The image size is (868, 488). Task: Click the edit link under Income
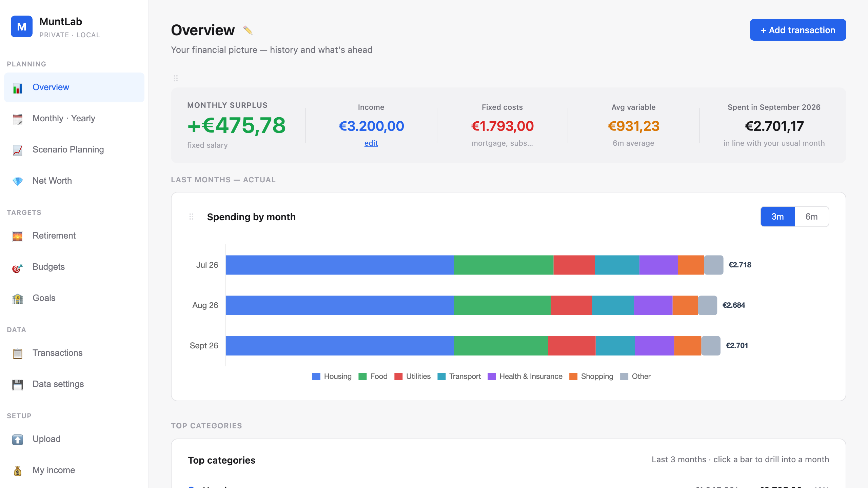click(371, 143)
